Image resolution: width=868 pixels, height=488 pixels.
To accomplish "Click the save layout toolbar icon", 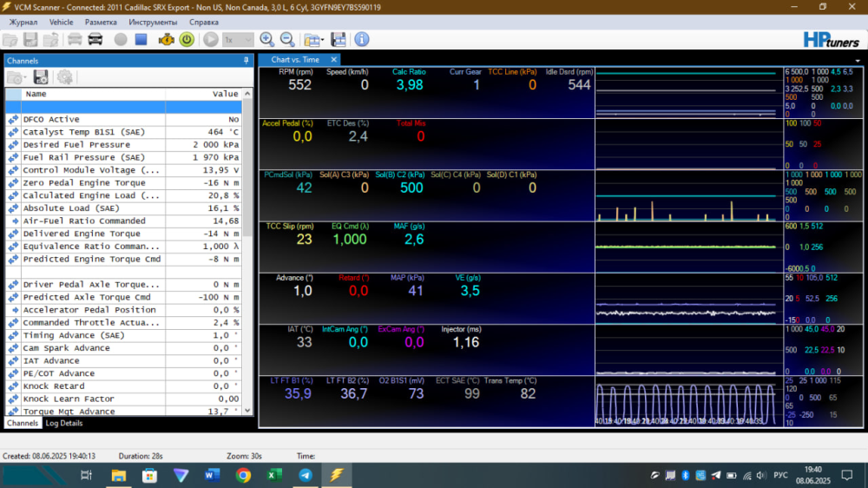I will click(339, 39).
